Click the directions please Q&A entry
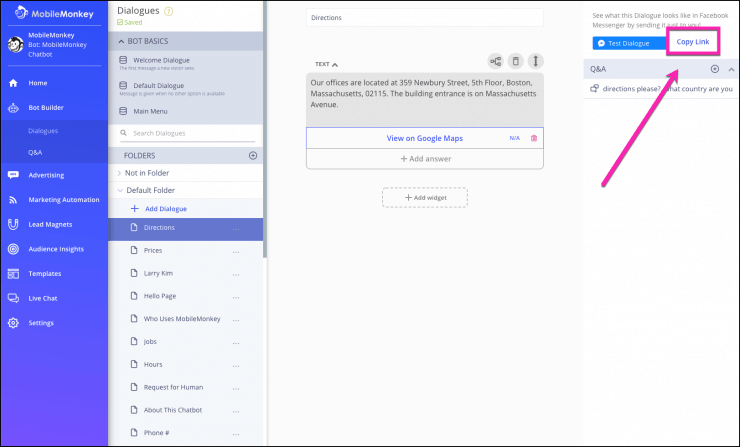 [661, 89]
